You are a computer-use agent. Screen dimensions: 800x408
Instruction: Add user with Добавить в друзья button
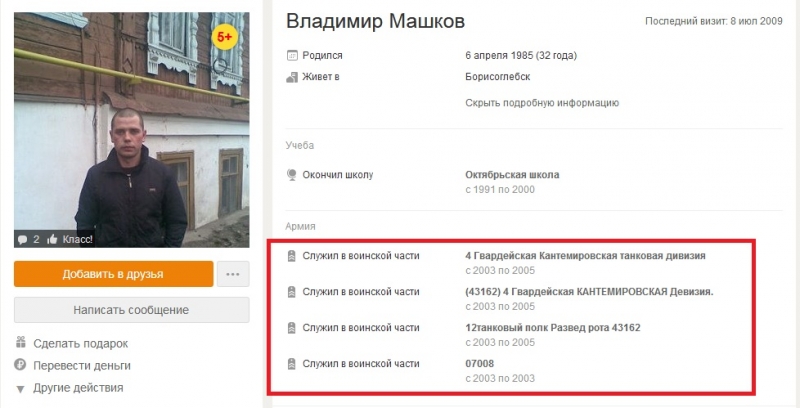pos(113,274)
